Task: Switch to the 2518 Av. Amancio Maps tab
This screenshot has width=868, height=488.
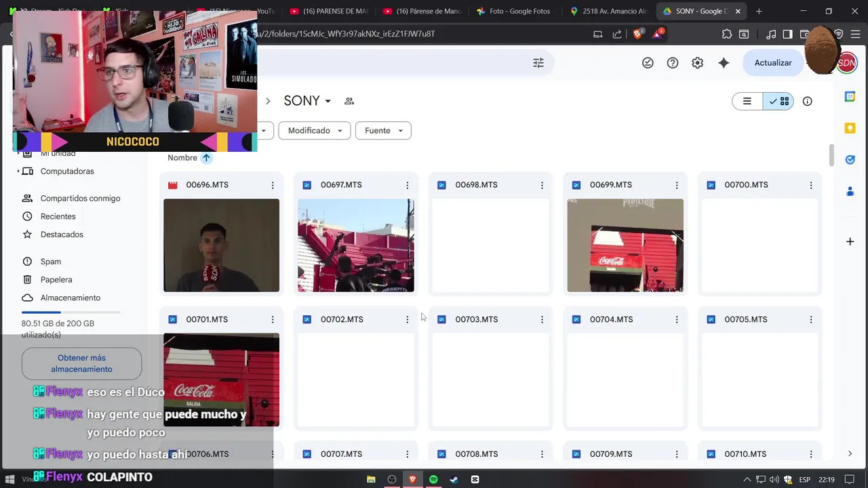Action: [609, 11]
